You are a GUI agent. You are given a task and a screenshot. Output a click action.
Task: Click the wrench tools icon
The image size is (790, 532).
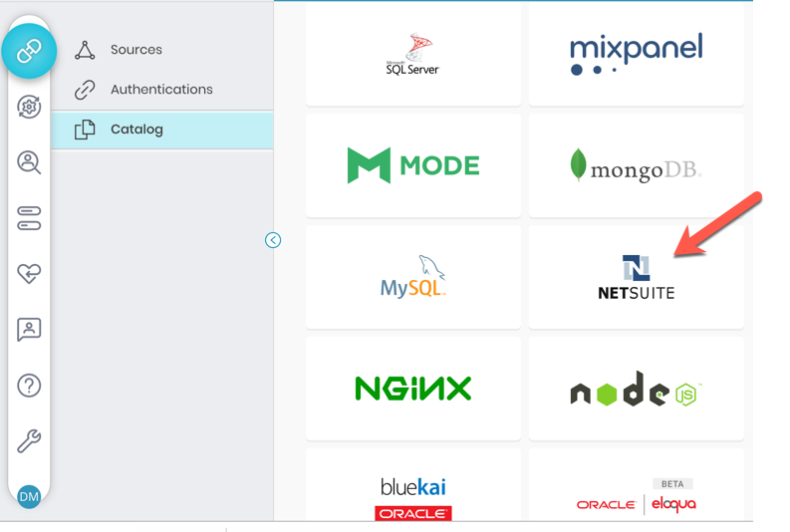(x=29, y=441)
